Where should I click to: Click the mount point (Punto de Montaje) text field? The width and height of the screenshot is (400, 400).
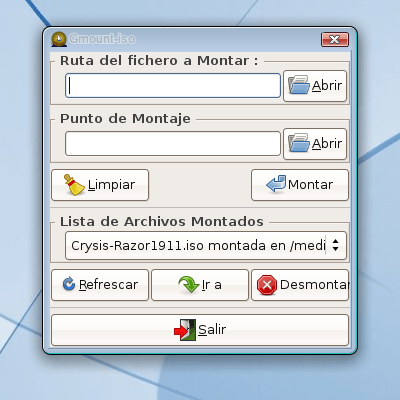[x=173, y=144]
